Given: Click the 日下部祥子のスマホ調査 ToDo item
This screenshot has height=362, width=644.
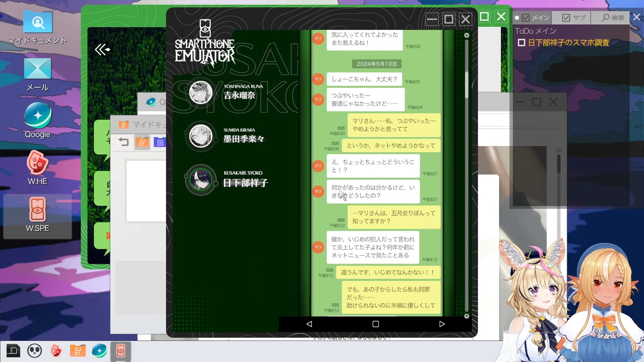Looking at the screenshot, I should tap(569, 43).
